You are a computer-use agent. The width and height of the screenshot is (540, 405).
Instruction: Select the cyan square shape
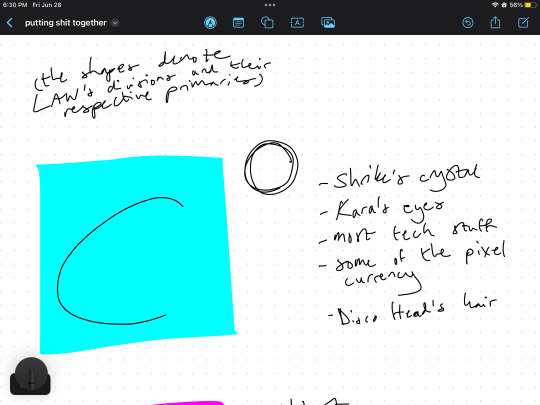tap(137, 255)
